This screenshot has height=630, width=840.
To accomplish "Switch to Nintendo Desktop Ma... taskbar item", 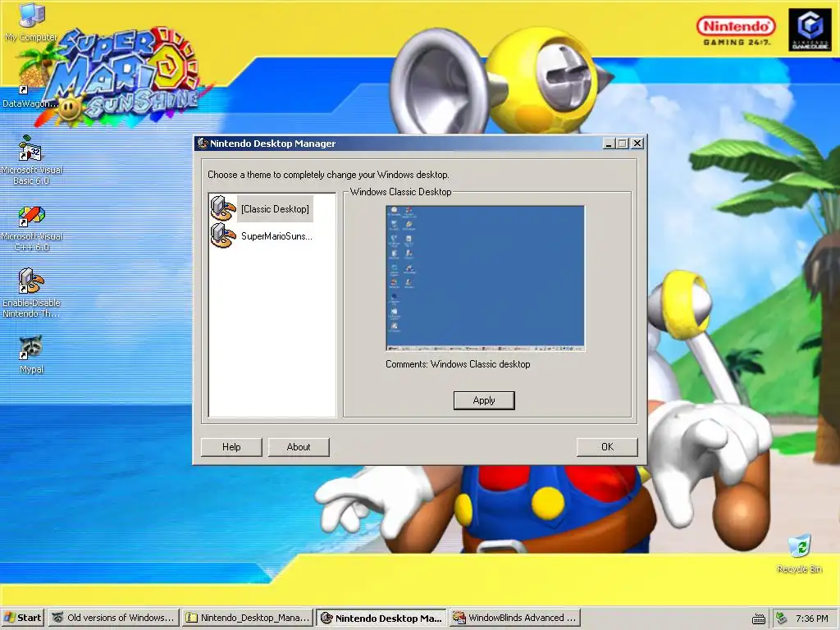I will pyautogui.click(x=381, y=618).
